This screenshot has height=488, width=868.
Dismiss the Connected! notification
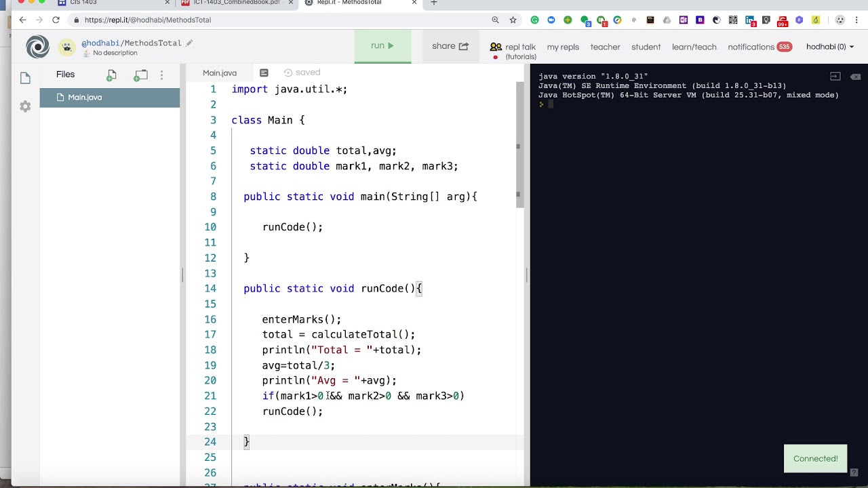[x=815, y=459]
